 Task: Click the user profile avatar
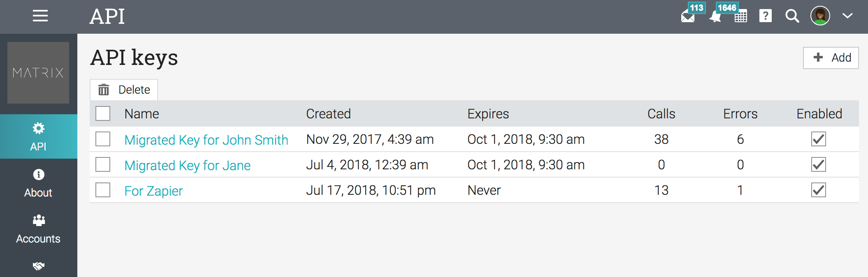point(820,16)
